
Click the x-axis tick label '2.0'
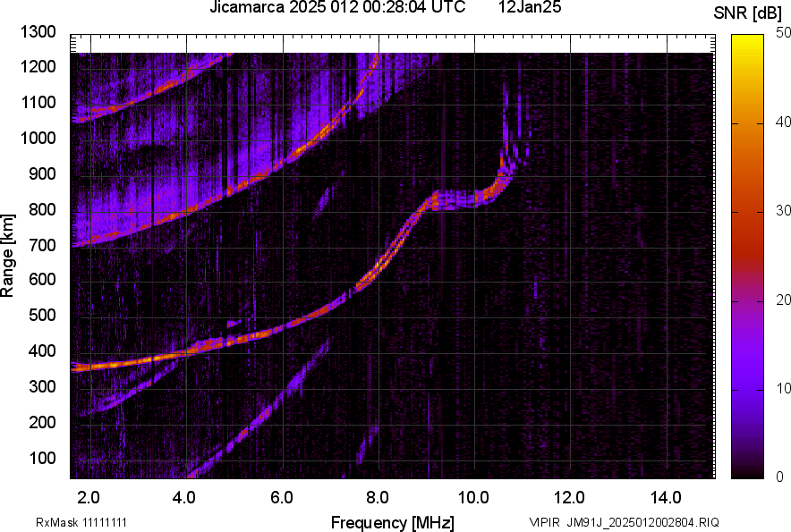[89, 498]
